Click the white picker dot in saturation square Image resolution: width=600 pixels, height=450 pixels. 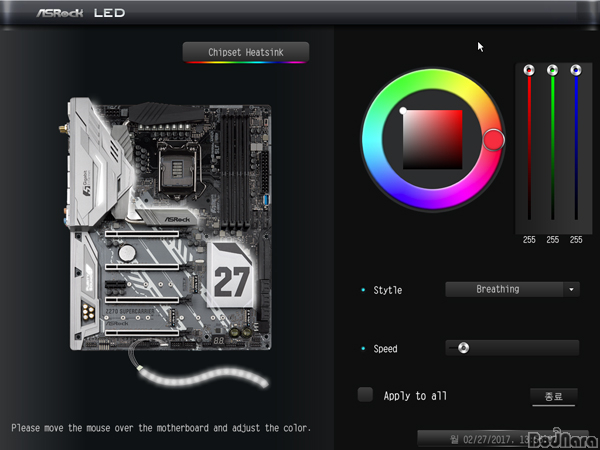coord(403,111)
